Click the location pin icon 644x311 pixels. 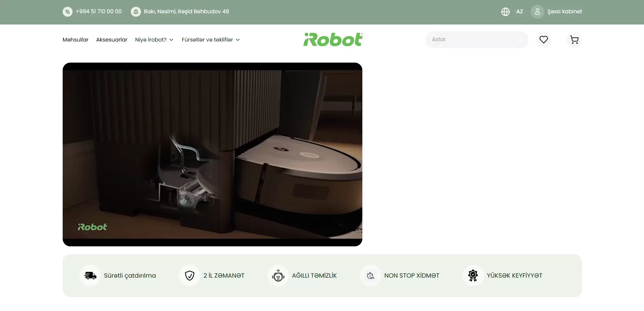(136, 12)
